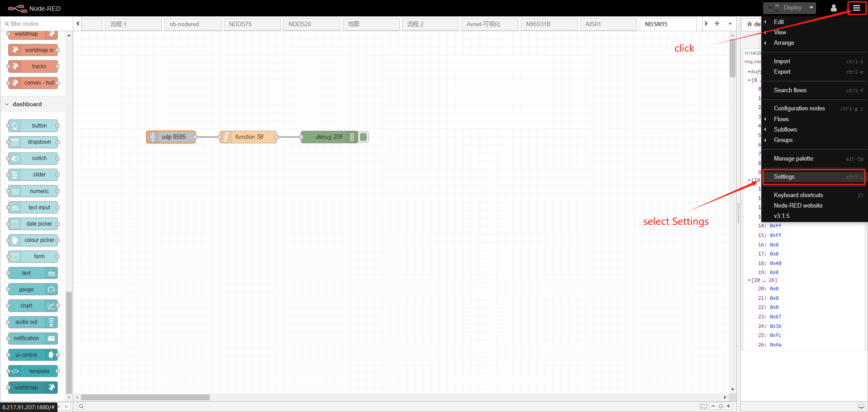Zoom out the workspace
The width and height of the screenshot is (868, 412).
(713, 406)
